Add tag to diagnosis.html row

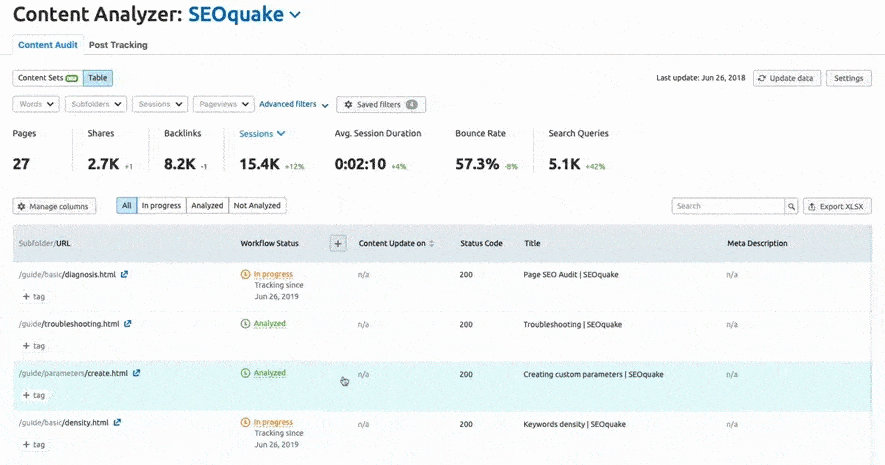33,296
